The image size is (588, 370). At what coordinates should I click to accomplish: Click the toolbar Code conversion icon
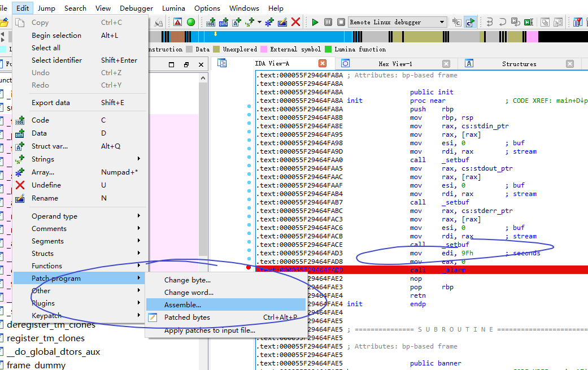point(211,22)
